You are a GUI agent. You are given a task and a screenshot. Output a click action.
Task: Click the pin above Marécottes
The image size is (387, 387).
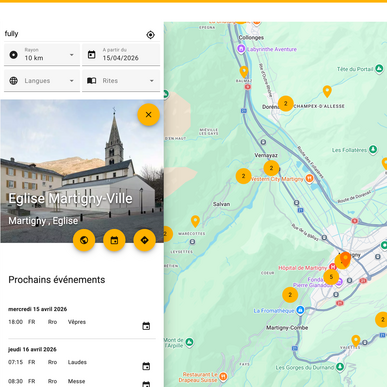point(195,221)
